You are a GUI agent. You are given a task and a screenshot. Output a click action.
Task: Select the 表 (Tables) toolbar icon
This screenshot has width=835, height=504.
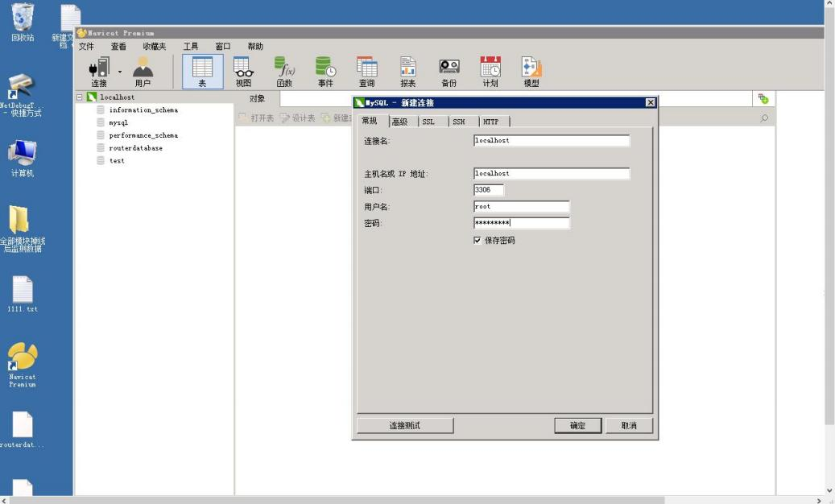tap(202, 71)
